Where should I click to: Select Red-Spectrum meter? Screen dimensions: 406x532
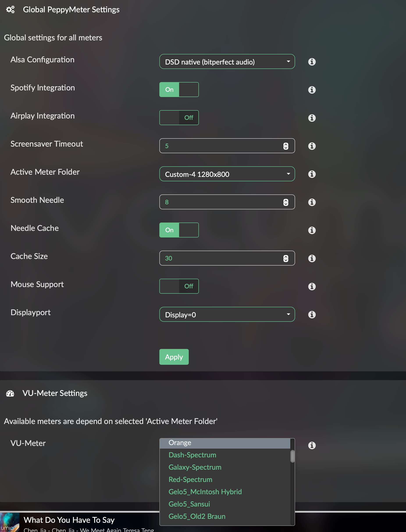pos(225,480)
